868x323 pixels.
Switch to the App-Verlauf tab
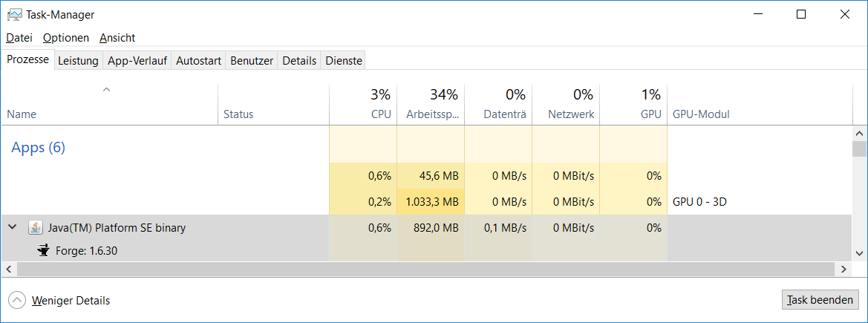click(137, 61)
